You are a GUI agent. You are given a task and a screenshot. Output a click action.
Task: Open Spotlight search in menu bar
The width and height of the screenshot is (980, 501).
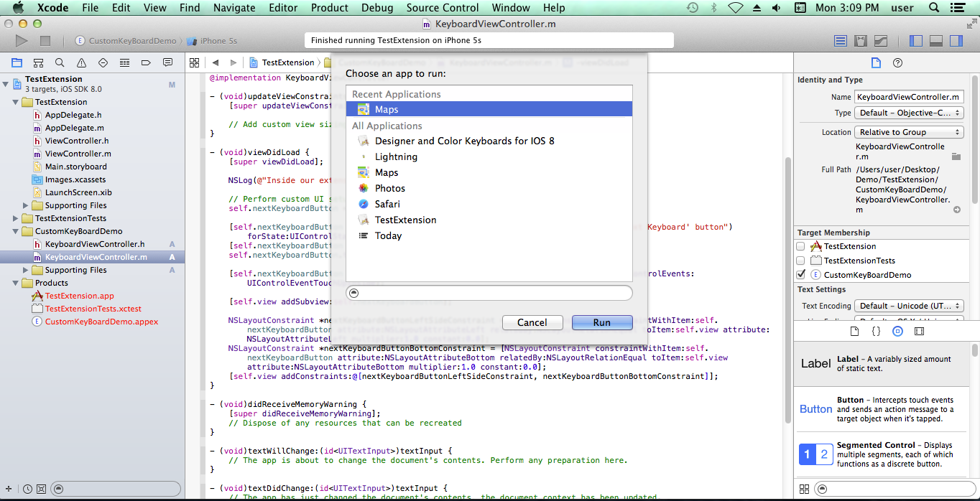pyautogui.click(x=934, y=8)
